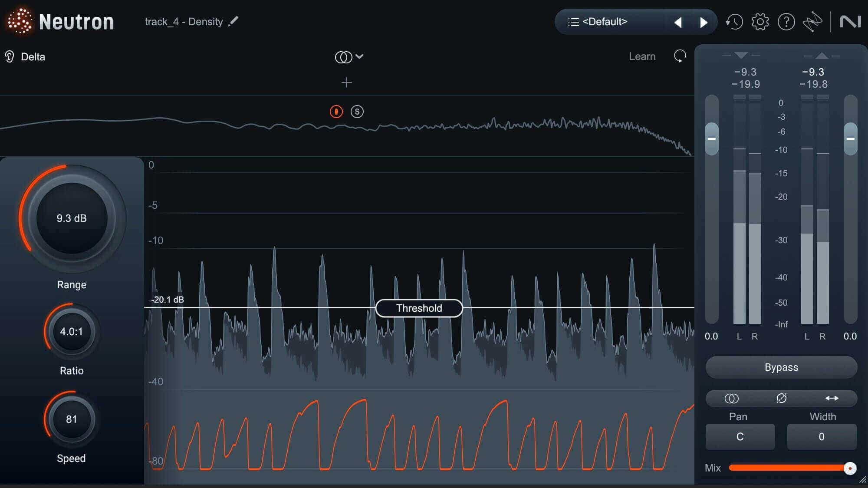The image size is (868, 488).
Task: Click the Neutron zigzag icon beside help
Action: [812, 22]
